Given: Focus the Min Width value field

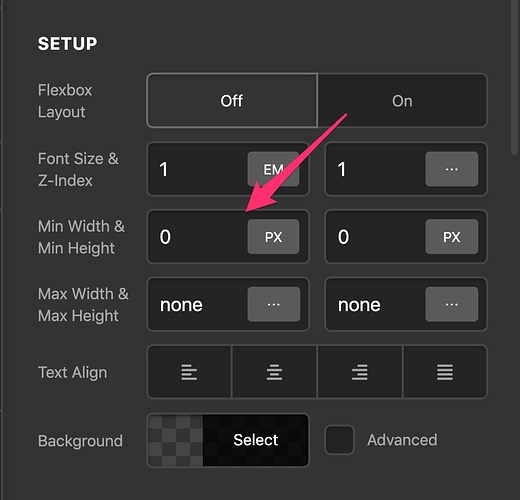Looking at the screenshot, I should (198, 237).
